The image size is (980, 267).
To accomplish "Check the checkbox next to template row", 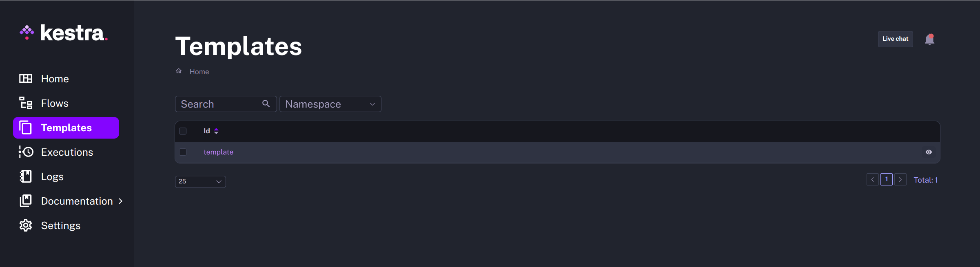I will [x=183, y=152].
